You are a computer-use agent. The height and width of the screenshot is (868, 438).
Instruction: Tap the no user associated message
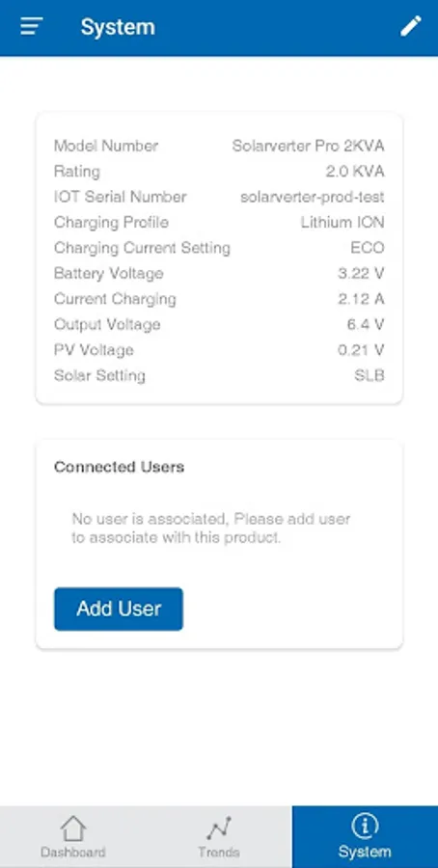point(211,529)
